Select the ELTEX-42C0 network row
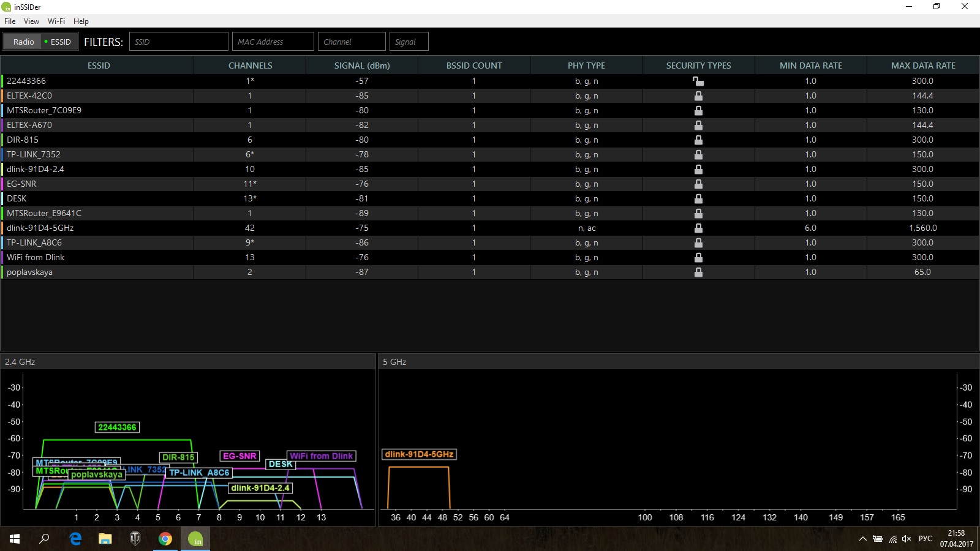Screen dimensions: 980x551 pyautogui.click(x=490, y=96)
